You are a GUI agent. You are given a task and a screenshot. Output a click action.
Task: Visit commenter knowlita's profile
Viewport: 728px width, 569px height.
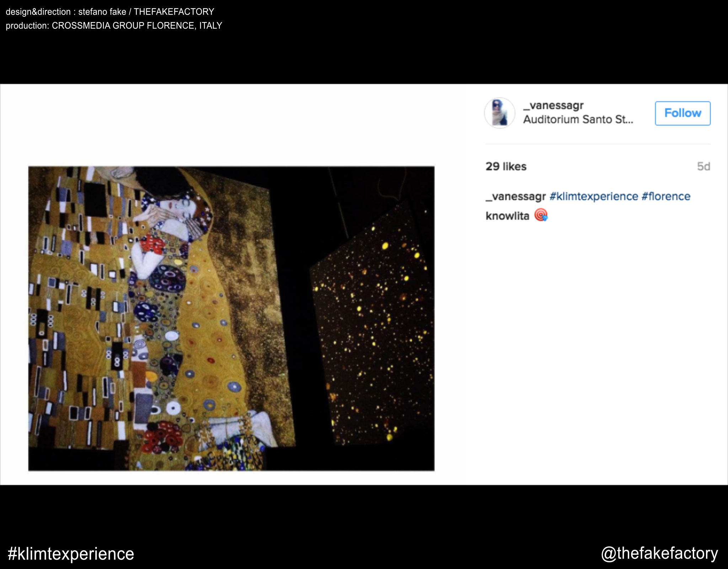(507, 216)
